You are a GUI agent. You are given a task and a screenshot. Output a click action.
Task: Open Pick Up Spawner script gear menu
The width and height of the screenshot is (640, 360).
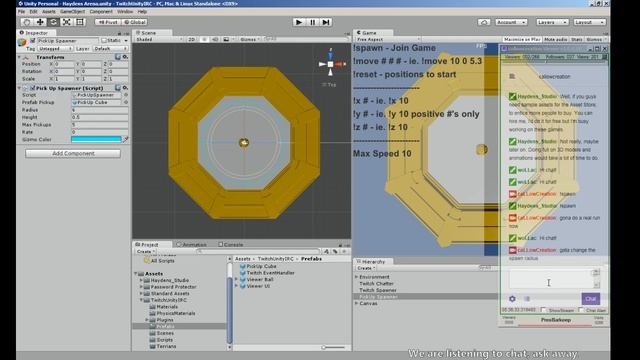pos(125,88)
